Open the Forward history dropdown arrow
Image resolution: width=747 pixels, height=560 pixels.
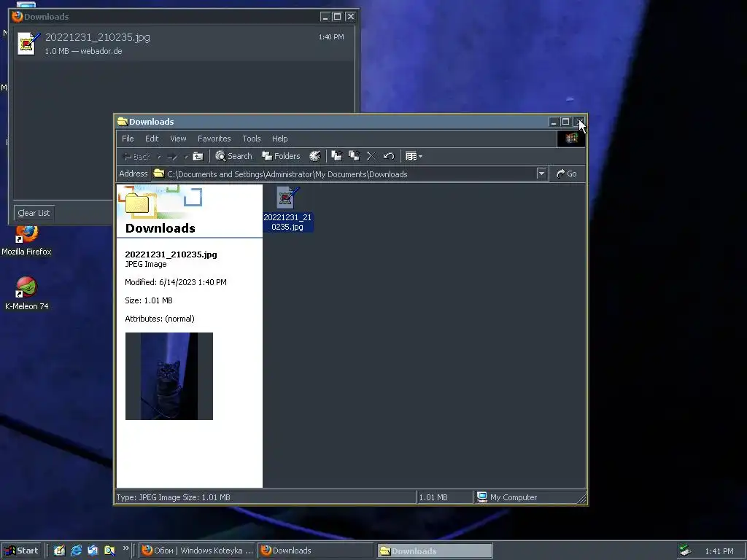click(x=185, y=156)
